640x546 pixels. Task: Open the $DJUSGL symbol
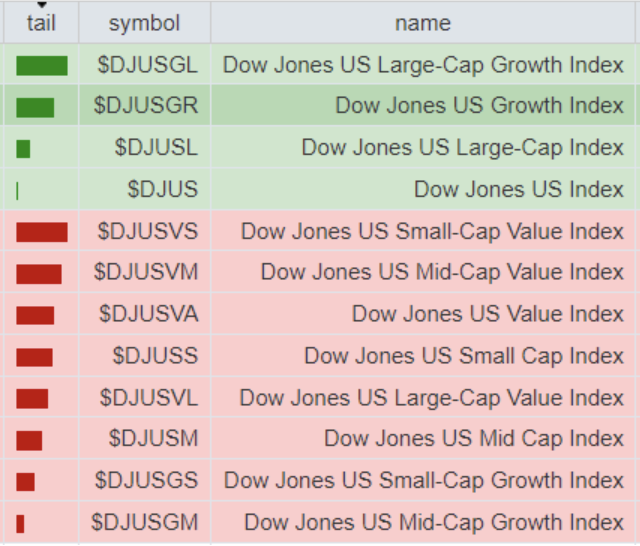coord(148,65)
